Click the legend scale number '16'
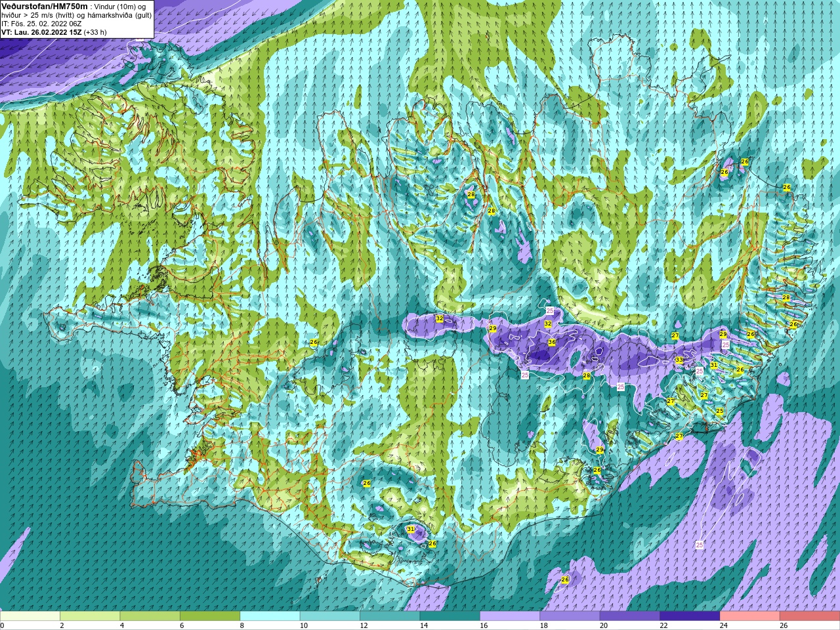This screenshot has height=630, width=840. click(x=484, y=626)
